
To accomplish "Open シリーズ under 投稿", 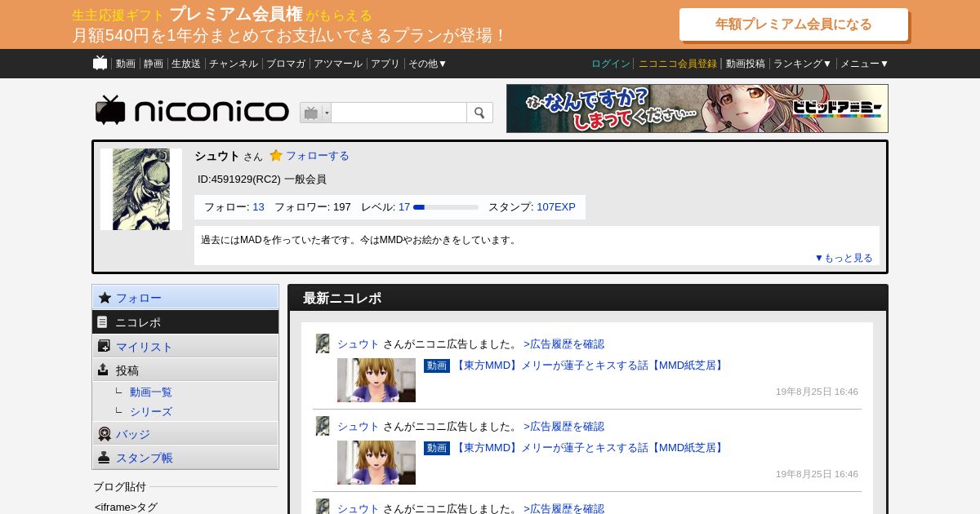I will point(151,412).
